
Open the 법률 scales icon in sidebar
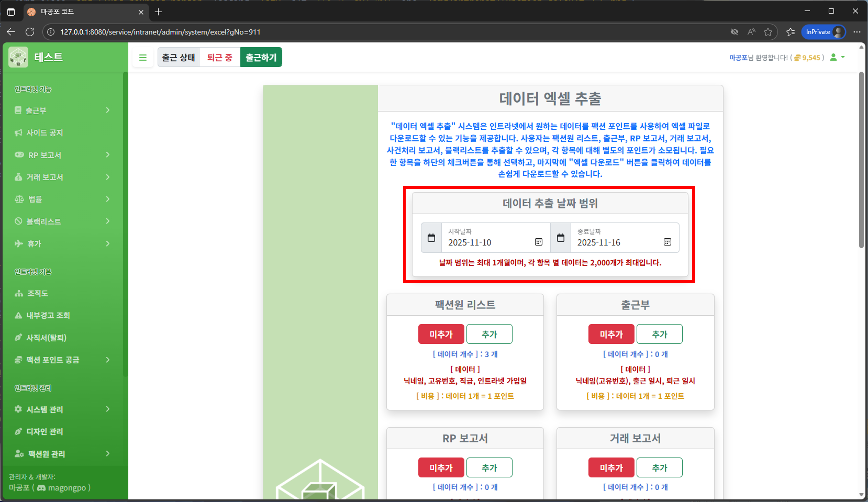(19, 199)
